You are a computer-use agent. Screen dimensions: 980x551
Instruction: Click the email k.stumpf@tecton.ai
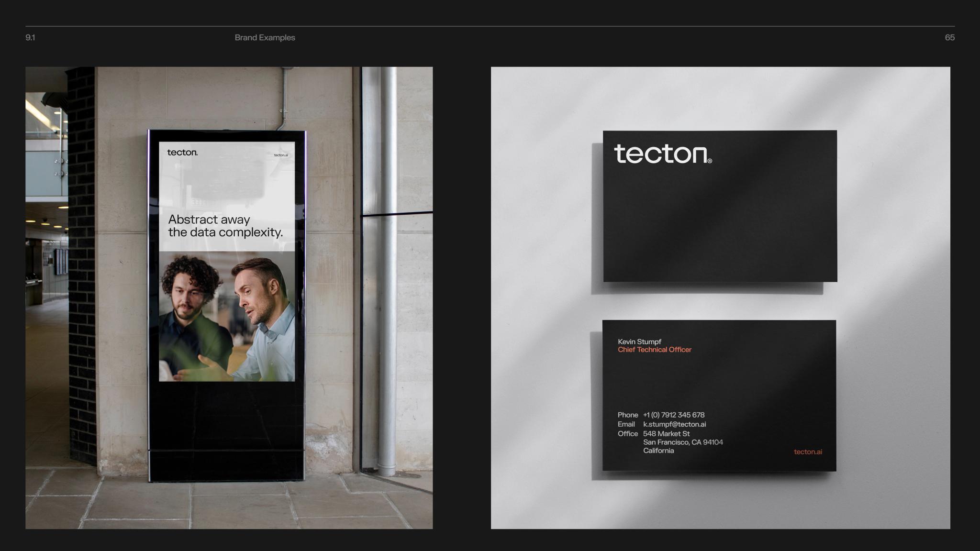point(675,424)
